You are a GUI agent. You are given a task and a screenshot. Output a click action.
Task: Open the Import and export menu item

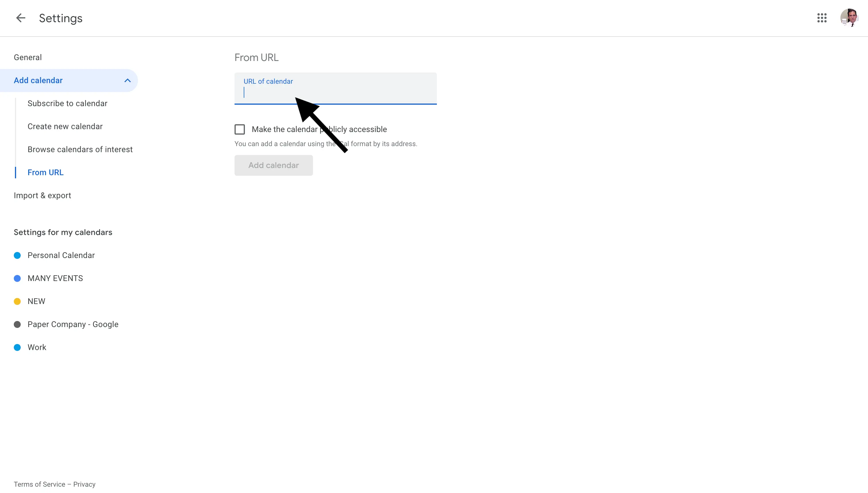pos(42,195)
